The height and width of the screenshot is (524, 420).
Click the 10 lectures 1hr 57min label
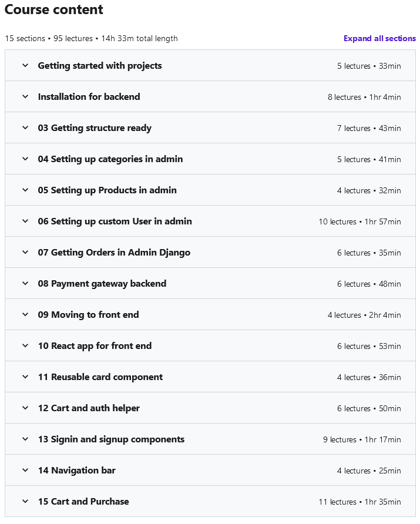(x=359, y=221)
